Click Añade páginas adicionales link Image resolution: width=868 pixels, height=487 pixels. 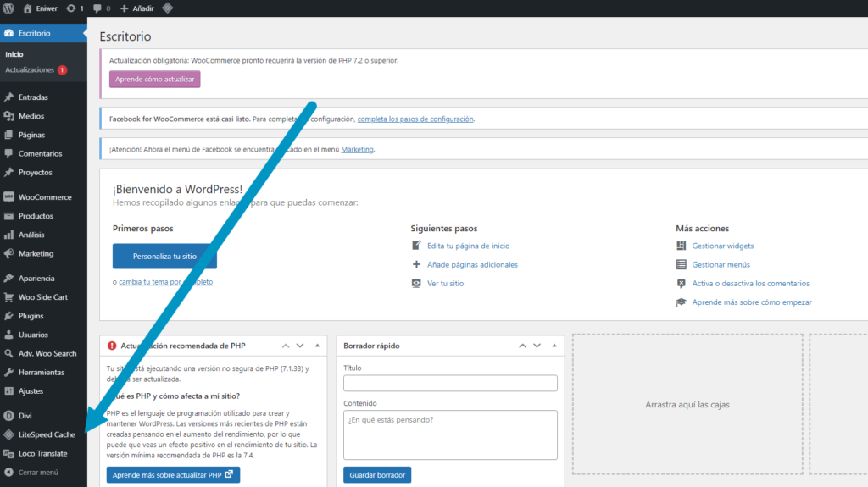pos(472,264)
